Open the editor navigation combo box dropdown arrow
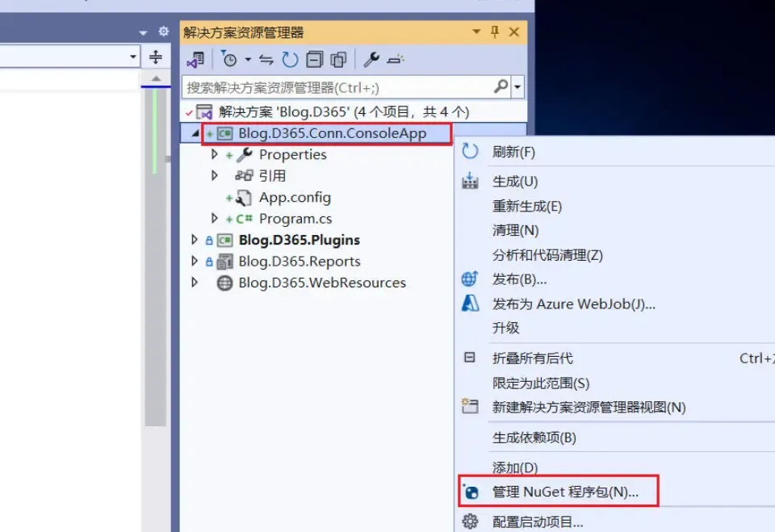 pos(133,57)
